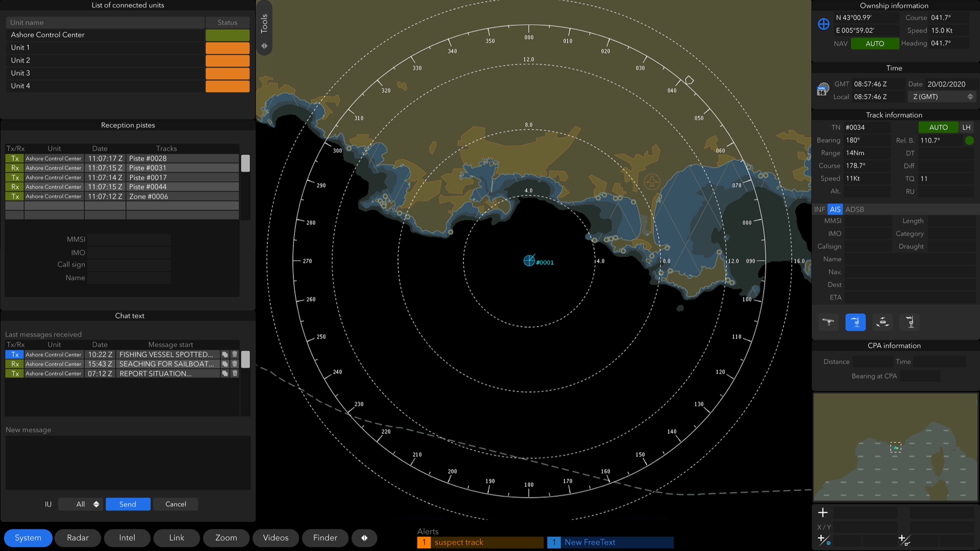Collapse the Tools side panel arrow
The height and width of the screenshot is (551, 980).
click(x=264, y=46)
